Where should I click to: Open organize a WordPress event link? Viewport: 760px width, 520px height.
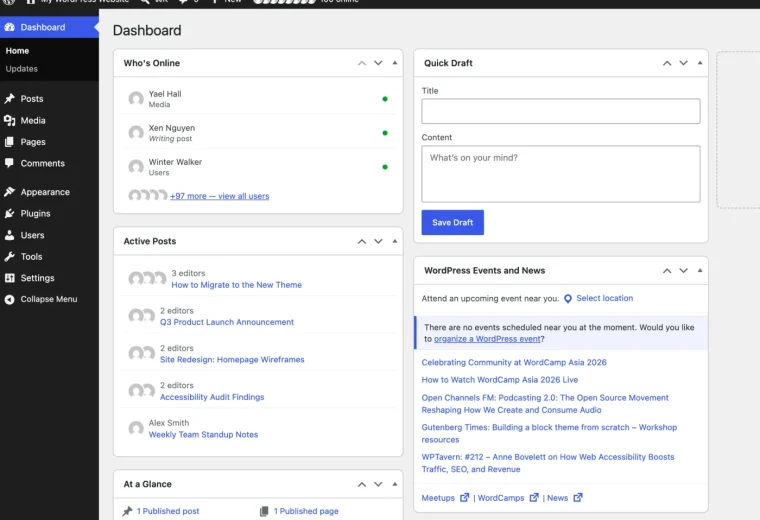click(x=487, y=339)
